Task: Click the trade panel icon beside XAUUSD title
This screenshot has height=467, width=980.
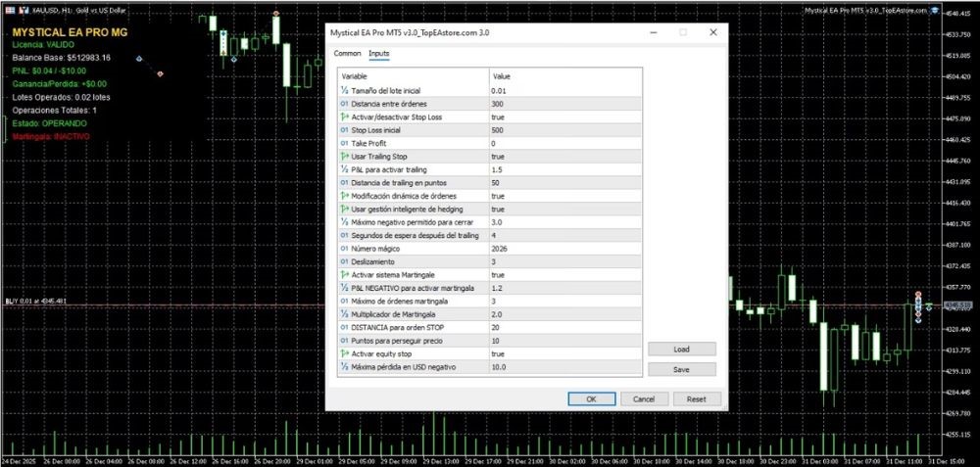Action: (x=23, y=9)
